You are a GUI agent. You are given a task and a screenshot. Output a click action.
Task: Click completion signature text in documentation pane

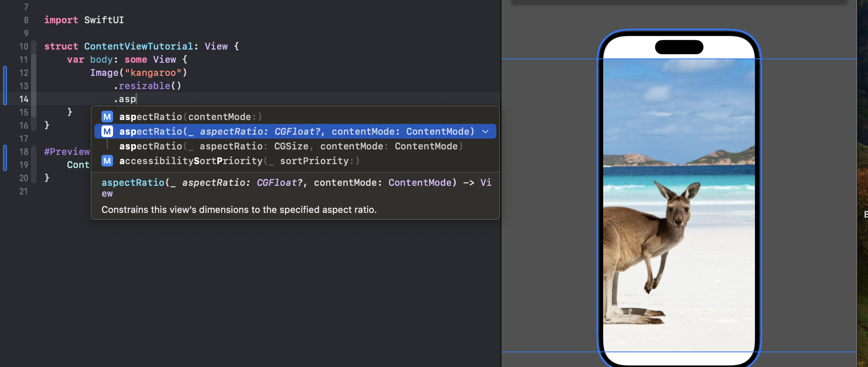pyautogui.click(x=296, y=188)
